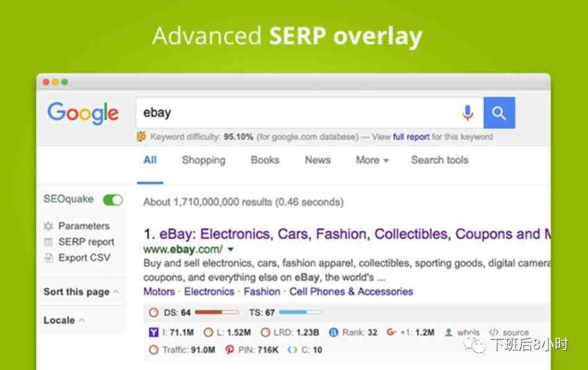This screenshot has height=370, width=588.
Task: Click the SERP report table icon
Action: click(48, 242)
